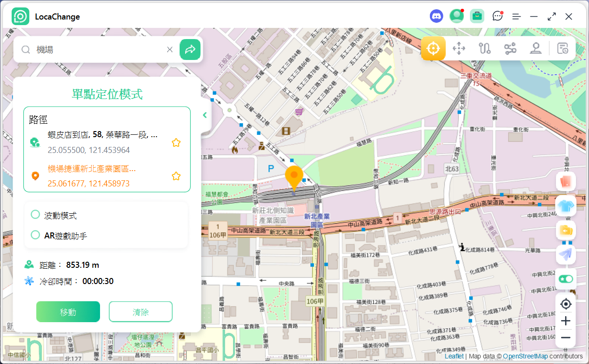The width and height of the screenshot is (589, 364).
Task: Select the joystick move mode icon
Action: pos(459,48)
